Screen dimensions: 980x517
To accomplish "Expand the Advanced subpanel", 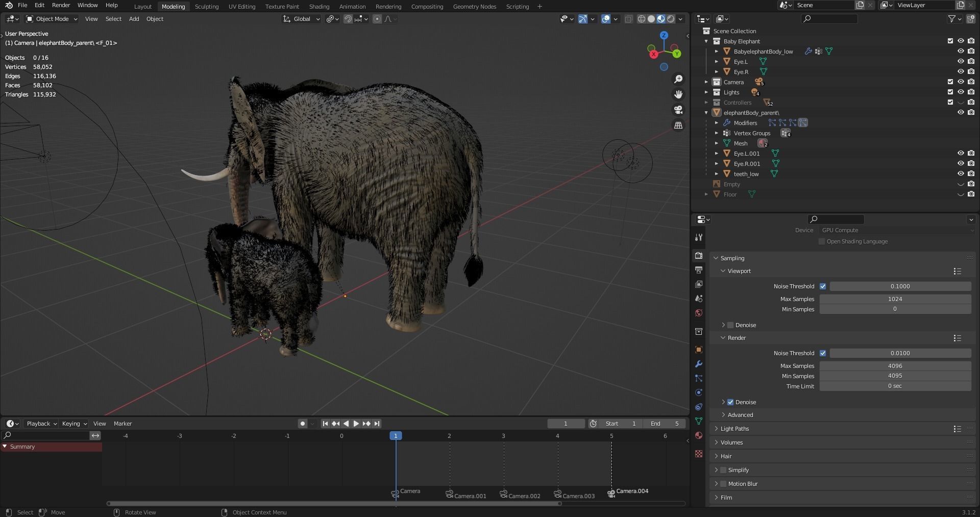I will (x=723, y=415).
